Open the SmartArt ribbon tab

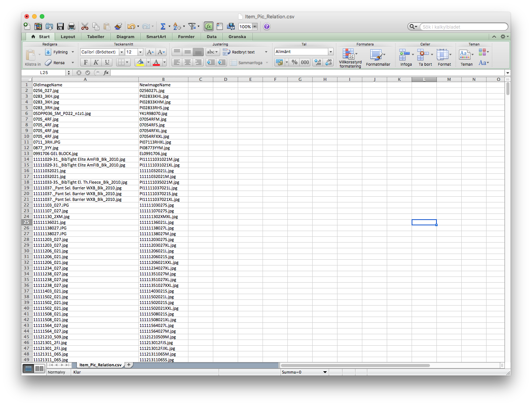[x=156, y=37]
